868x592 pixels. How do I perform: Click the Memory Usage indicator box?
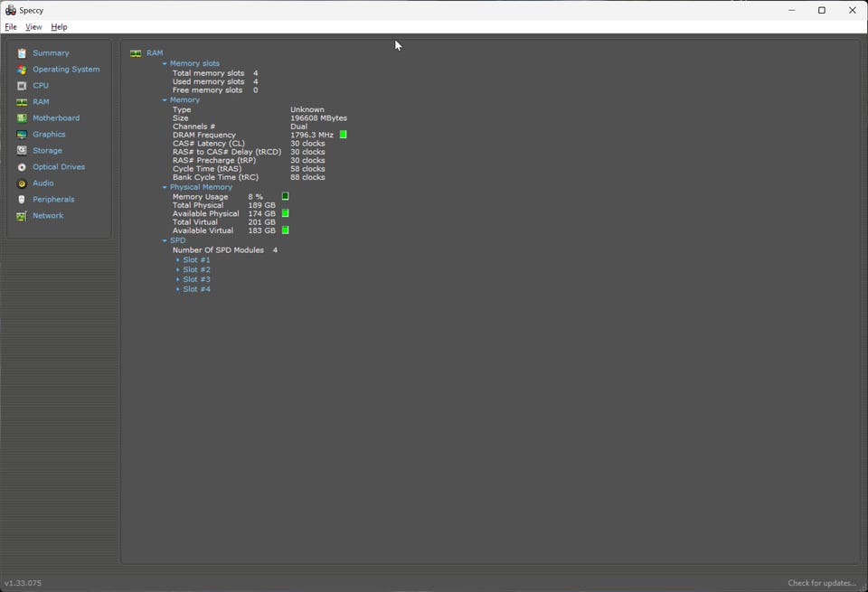click(x=285, y=196)
